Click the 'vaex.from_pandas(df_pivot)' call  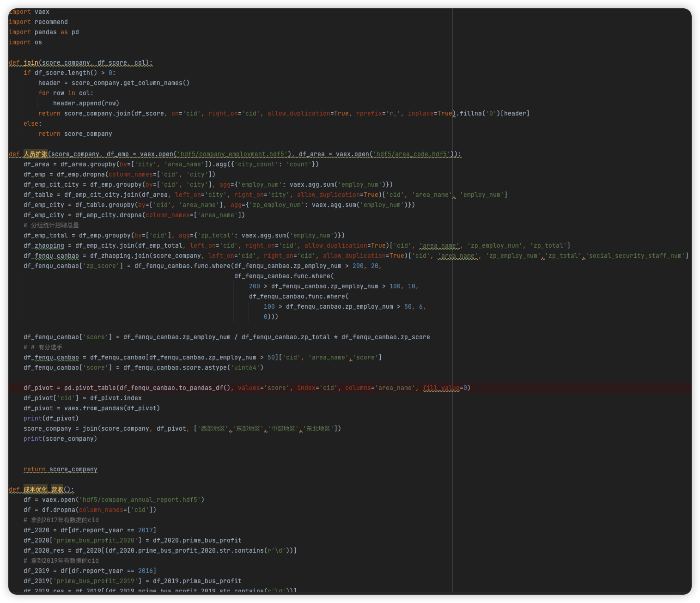tap(112, 408)
